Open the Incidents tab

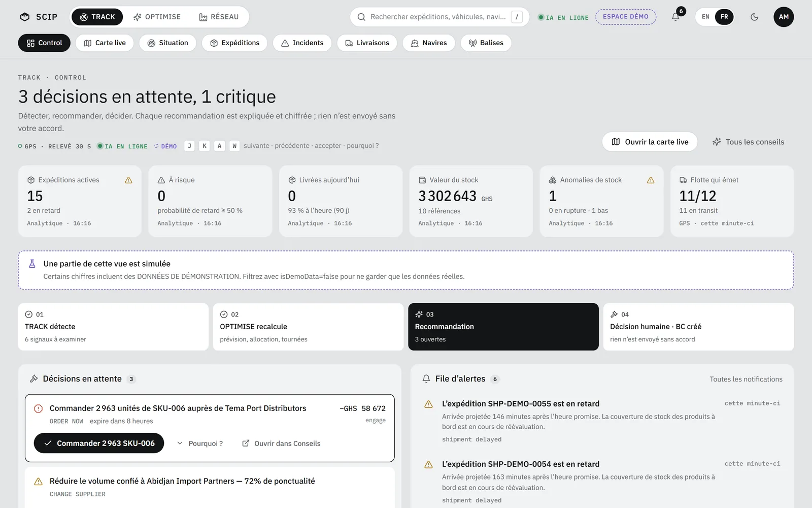tap(302, 43)
